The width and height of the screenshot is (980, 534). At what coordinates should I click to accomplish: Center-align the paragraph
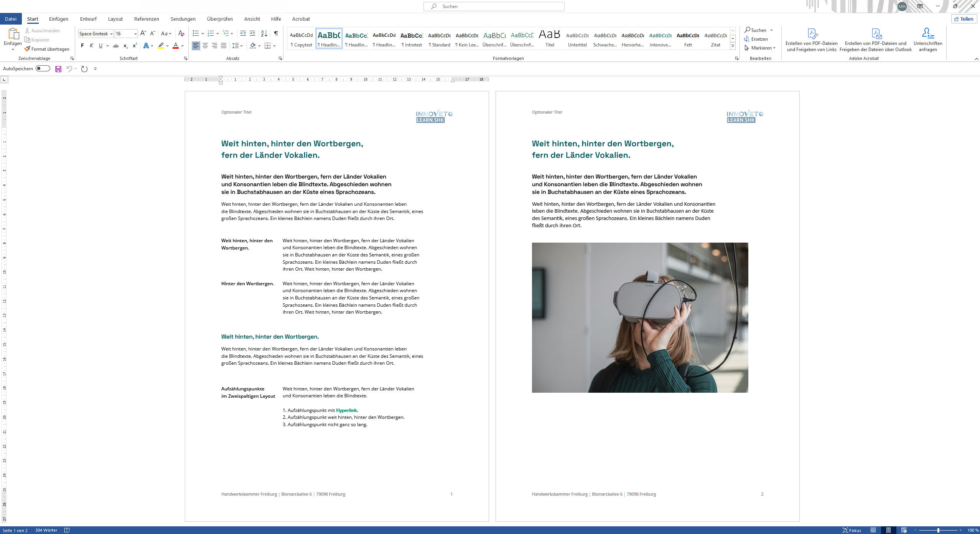pyautogui.click(x=205, y=46)
